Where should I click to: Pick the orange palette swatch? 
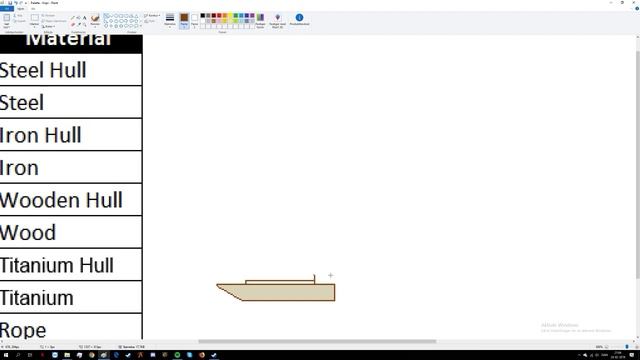(x=225, y=16)
